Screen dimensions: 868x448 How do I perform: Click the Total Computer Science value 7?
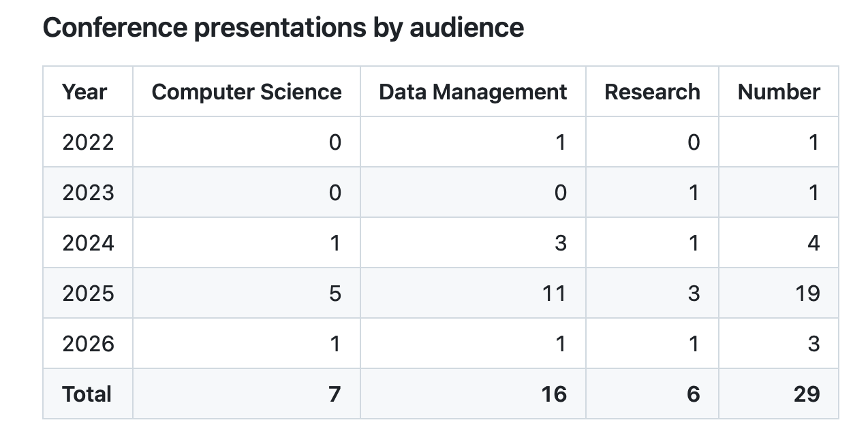pyautogui.click(x=335, y=394)
